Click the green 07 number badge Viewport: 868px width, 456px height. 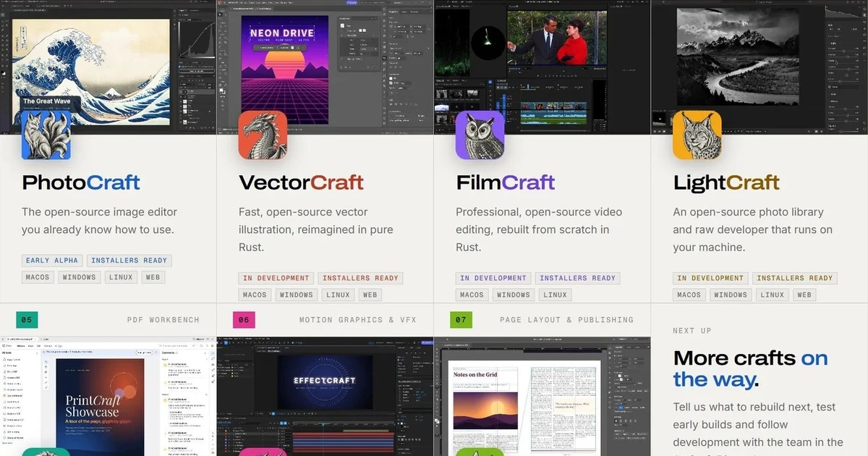coord(461,320)
